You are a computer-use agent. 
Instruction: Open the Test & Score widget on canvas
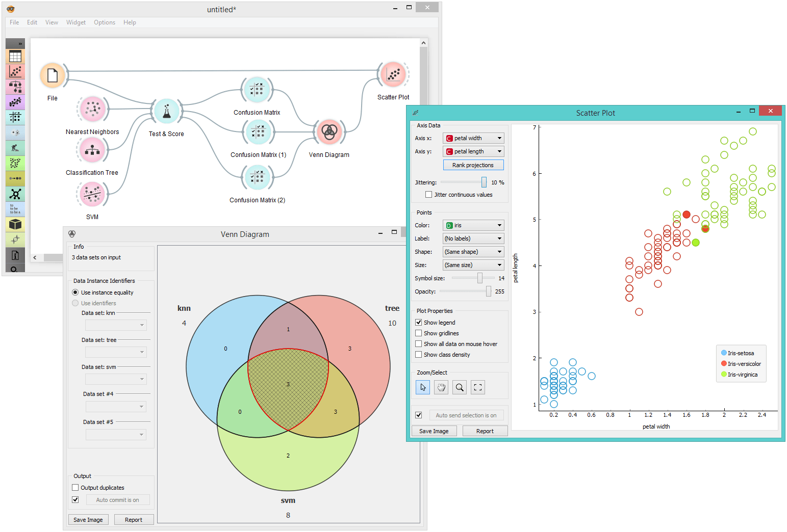166,111
